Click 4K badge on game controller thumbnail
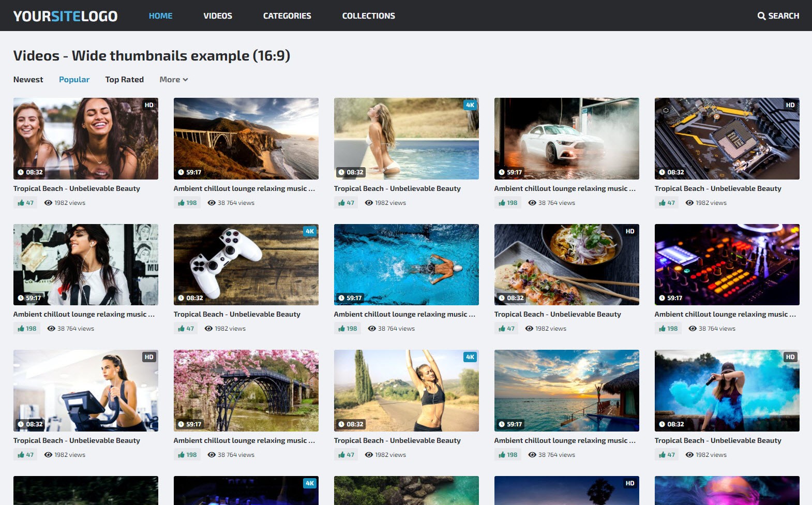The image size is (812, 505). pyautogui.click(x=309, y=231)
